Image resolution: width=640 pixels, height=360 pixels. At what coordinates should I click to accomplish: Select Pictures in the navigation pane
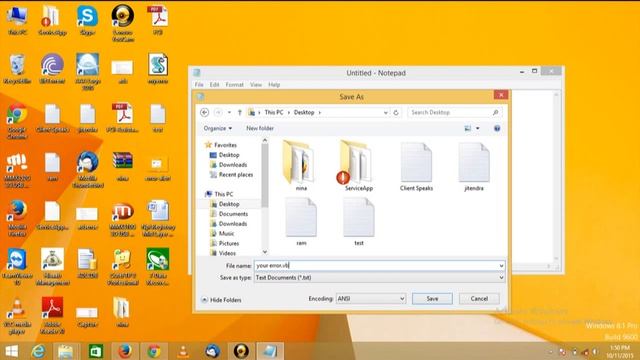point(224,243)
